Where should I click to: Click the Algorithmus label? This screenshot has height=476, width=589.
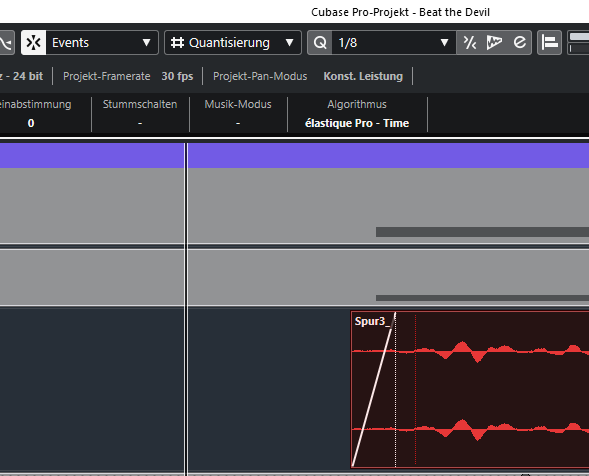pyautogui.click(x=357, y=104)
